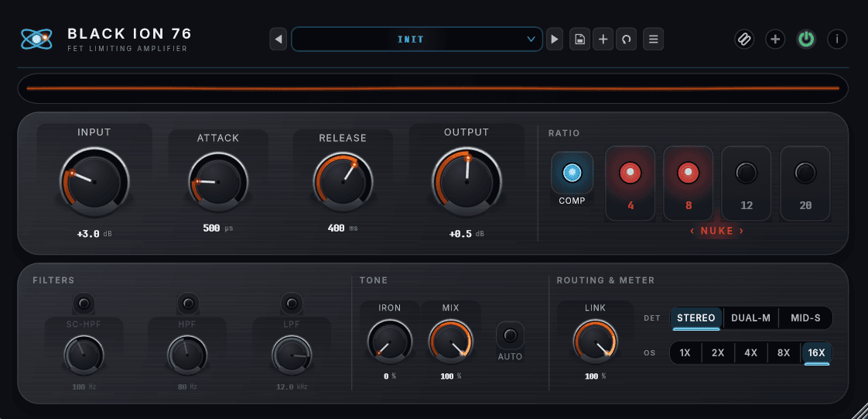The image size is (868, 419).
Task: Set oversampling to 4X
Action: click(x=750, y=353)
